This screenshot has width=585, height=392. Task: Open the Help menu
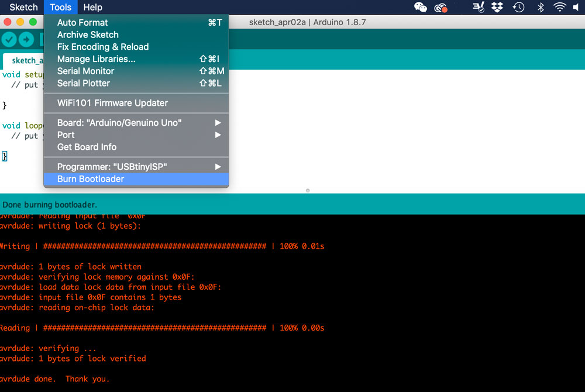point(92,7)
